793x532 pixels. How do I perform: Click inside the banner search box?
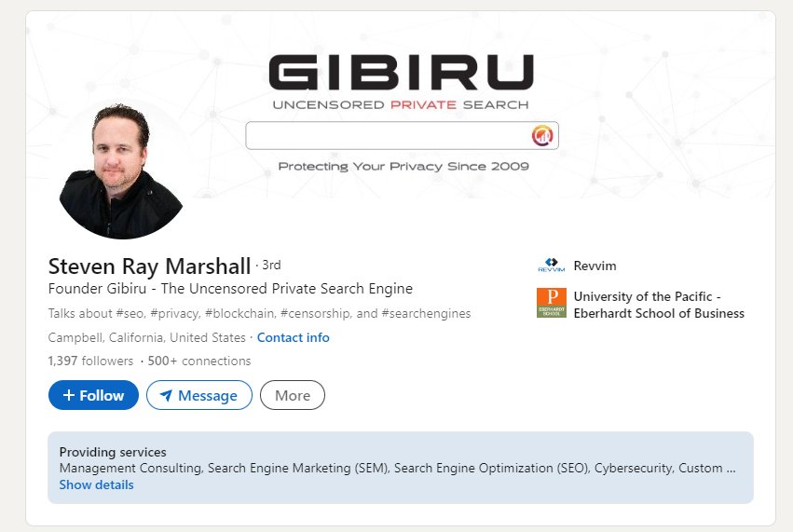[x=387, y=136]
